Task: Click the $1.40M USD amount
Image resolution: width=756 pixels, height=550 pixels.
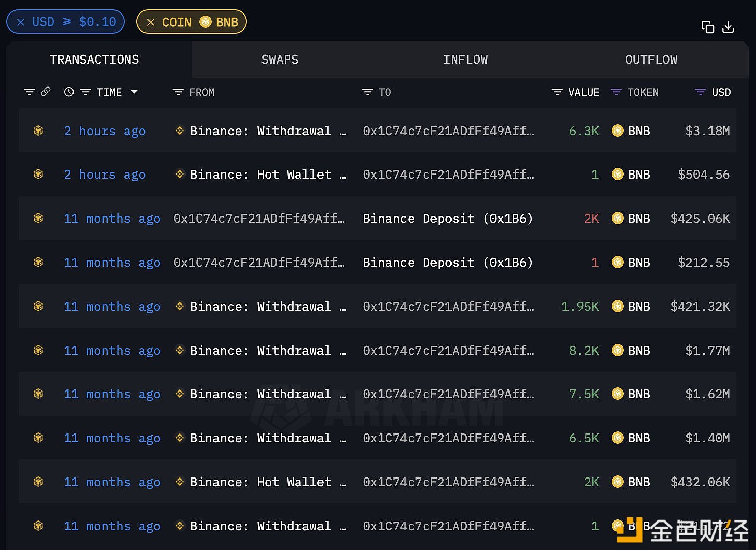Action: (707, 438)
